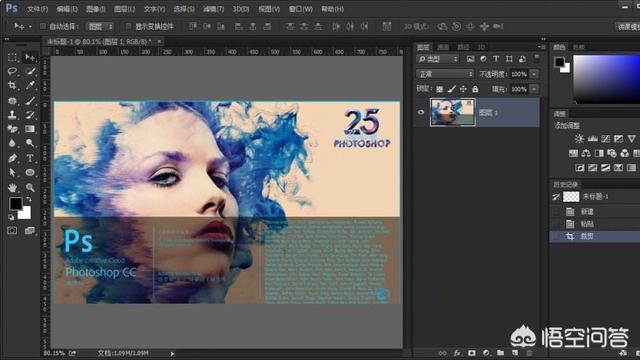This screenshot has width=640, height=360.
Task: Add layer mask at Layers panel bottom
Action: pos(472,353)
